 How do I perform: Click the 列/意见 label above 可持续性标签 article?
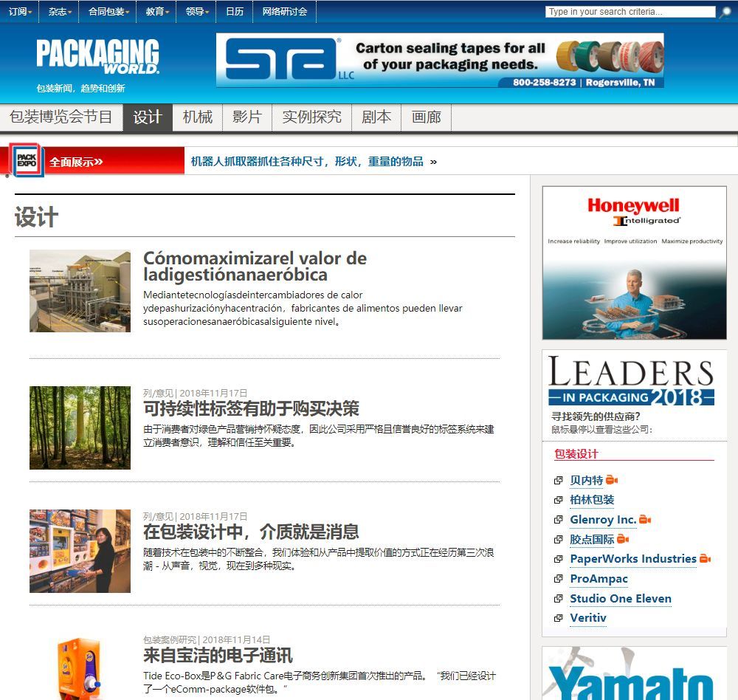[158, 393]
